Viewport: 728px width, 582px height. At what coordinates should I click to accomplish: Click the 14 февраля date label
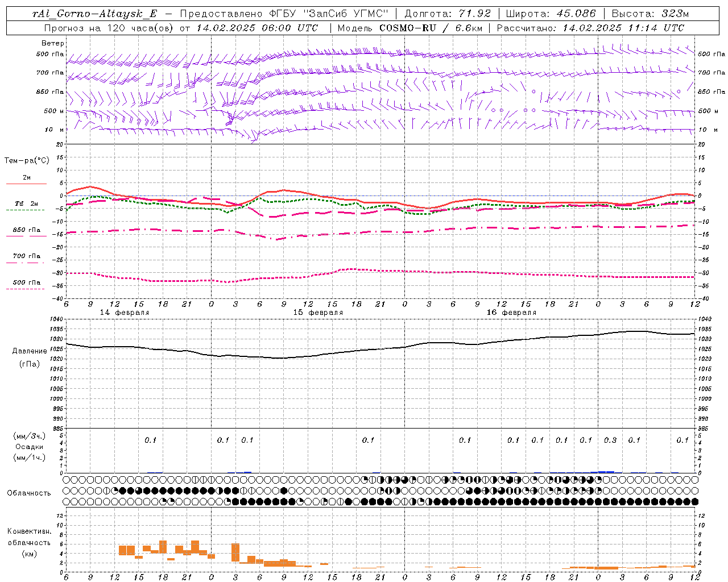point(125,313)
